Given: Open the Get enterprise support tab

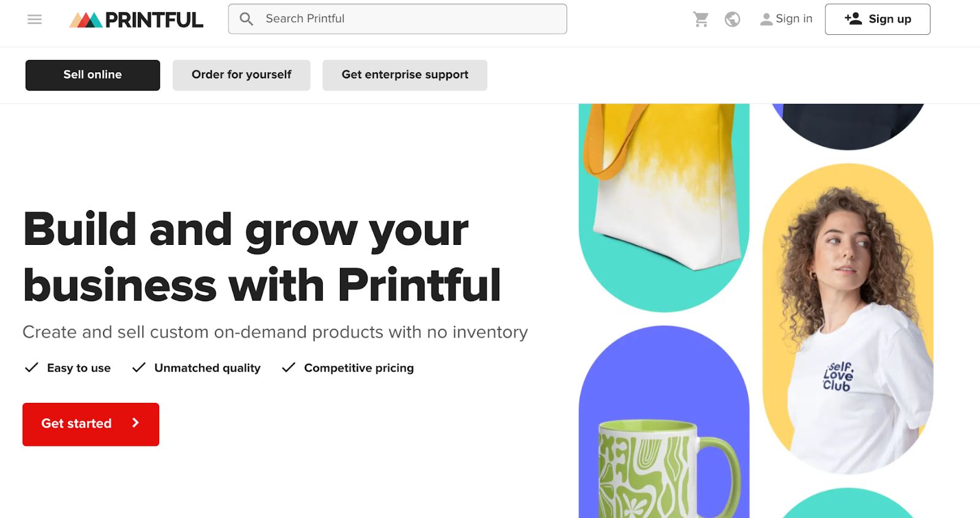Looking at the screenshot, I should pyautogui.click(x=405, y=75).
